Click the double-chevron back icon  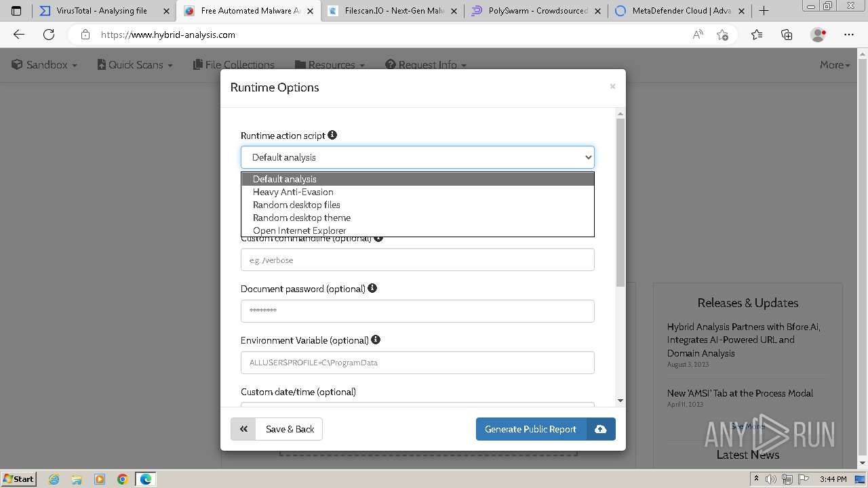(x=243, y=429)
